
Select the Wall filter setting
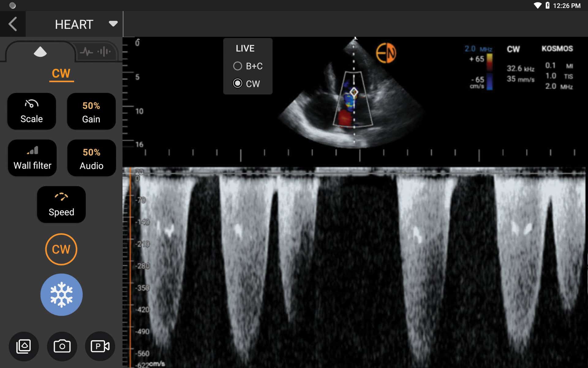click(x=32, y=158)
